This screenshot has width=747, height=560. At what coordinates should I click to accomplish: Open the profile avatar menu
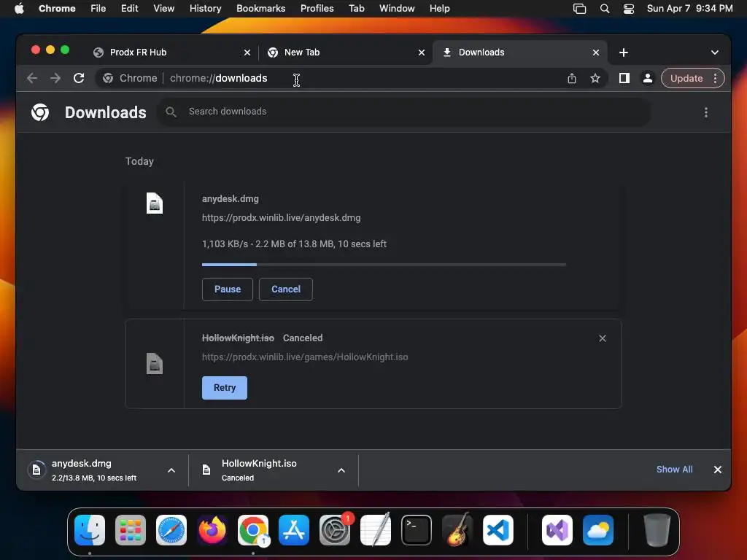(x=648, y=78)
